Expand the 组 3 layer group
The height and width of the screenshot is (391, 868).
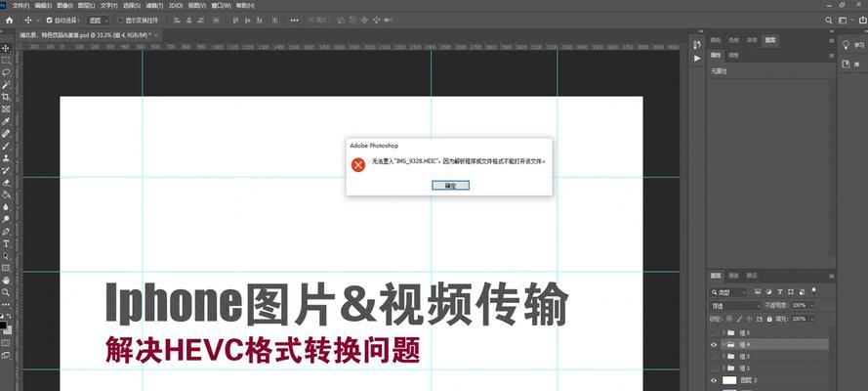pos(723,356)
